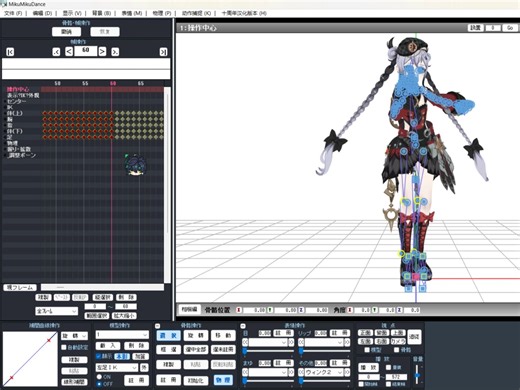Image resolution: width=520 pixels, height=390 pixels.
Task: Open the 显示 (V) menu
Action: pos(72,13)
